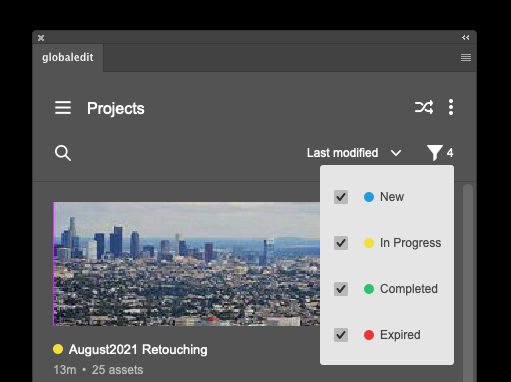Open the hamburger navigation menu beside Projects
The image size is (511, 382).
click(x=63, y=108)
